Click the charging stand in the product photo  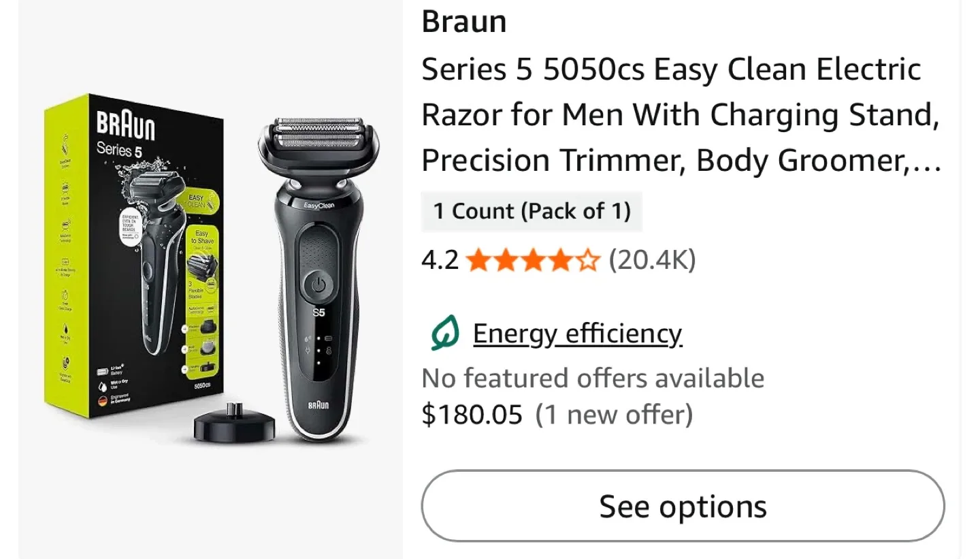[x=235, y=426]
